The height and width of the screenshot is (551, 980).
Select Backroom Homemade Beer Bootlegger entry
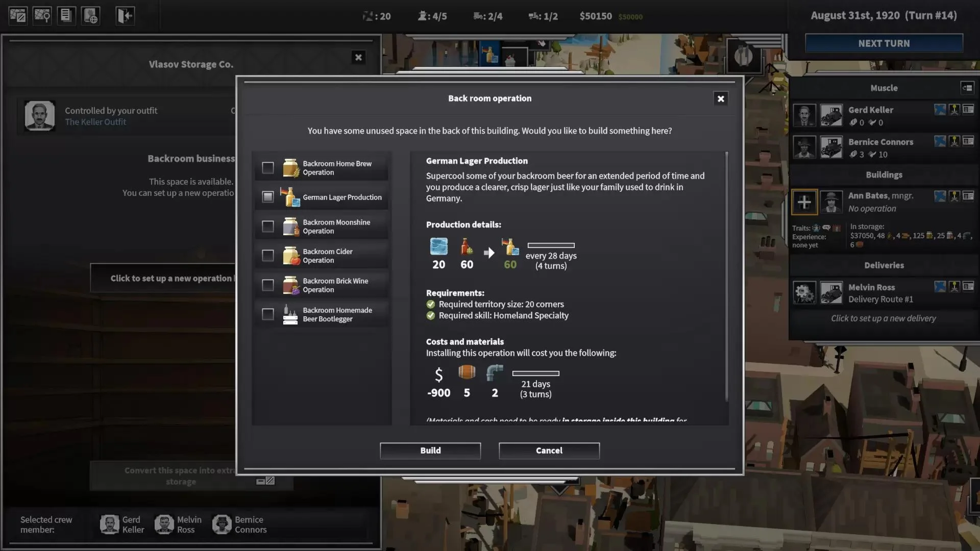pos(337,314)
